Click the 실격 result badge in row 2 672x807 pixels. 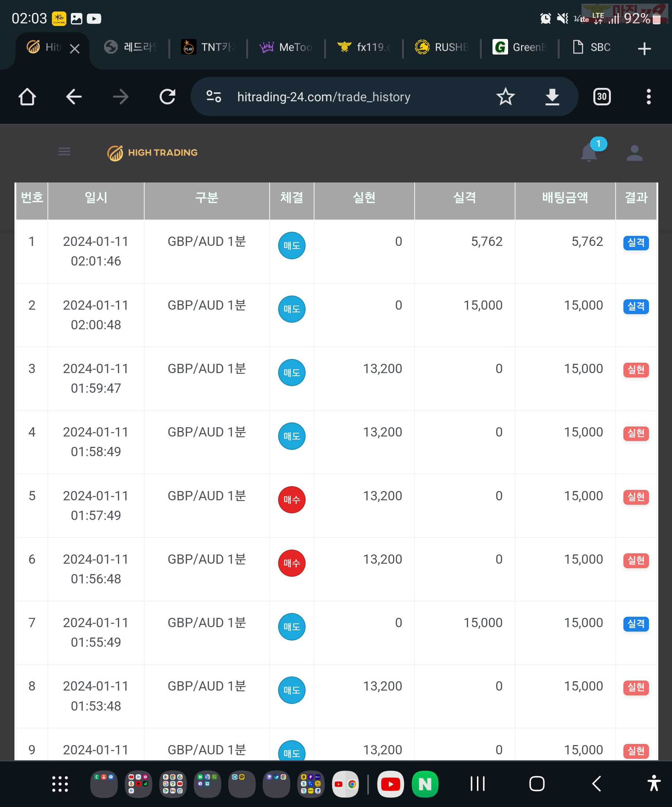click(x=636, y=306)
